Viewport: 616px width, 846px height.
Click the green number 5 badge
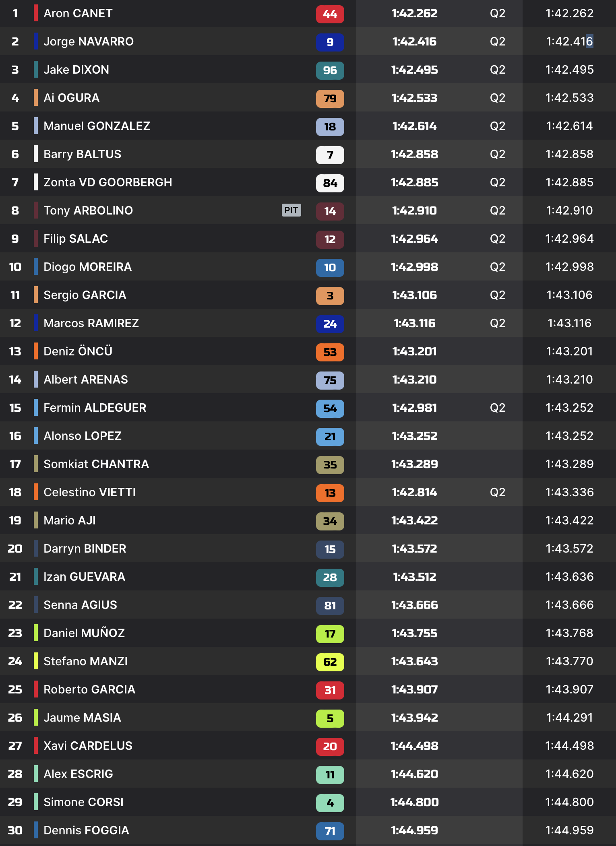click(330, 718)
